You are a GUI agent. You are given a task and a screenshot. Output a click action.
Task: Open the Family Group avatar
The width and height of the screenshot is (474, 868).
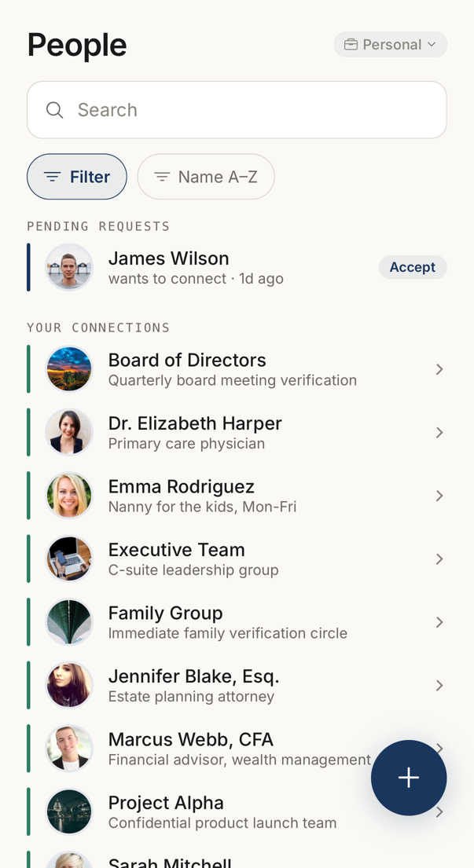(69, 621)
